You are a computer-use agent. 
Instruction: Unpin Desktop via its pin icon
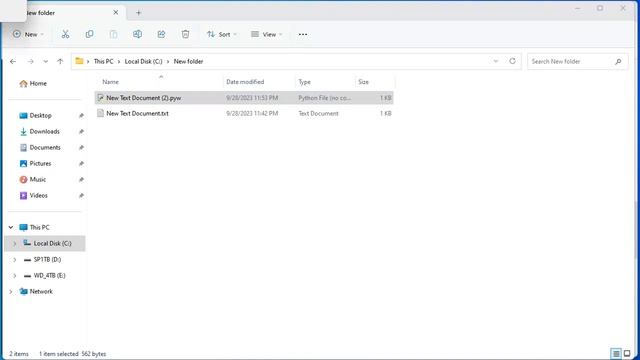tap(81, 116)
